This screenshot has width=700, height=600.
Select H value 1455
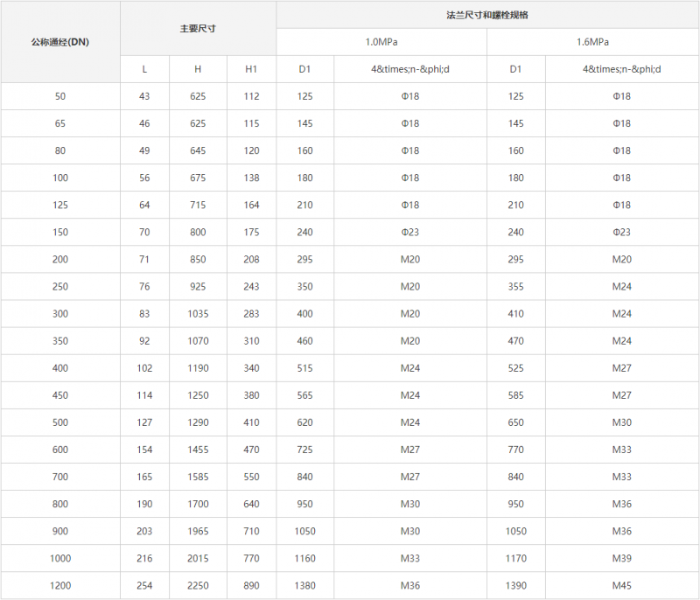click(198, 450)
